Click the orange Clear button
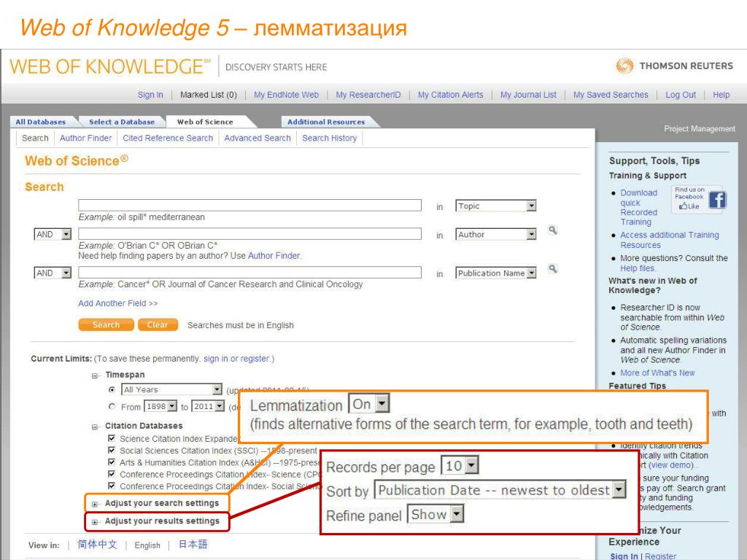This screenshot has height=560, width=747. point(158,324)
